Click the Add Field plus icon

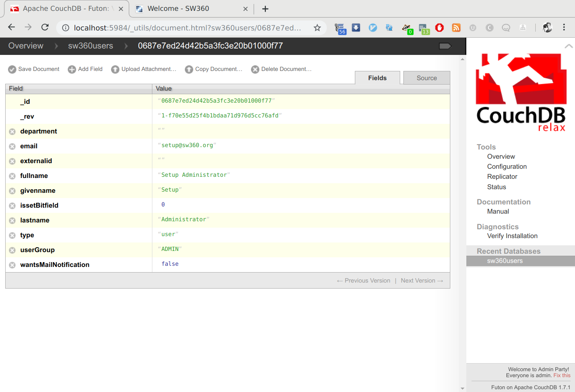coord(71,69)
